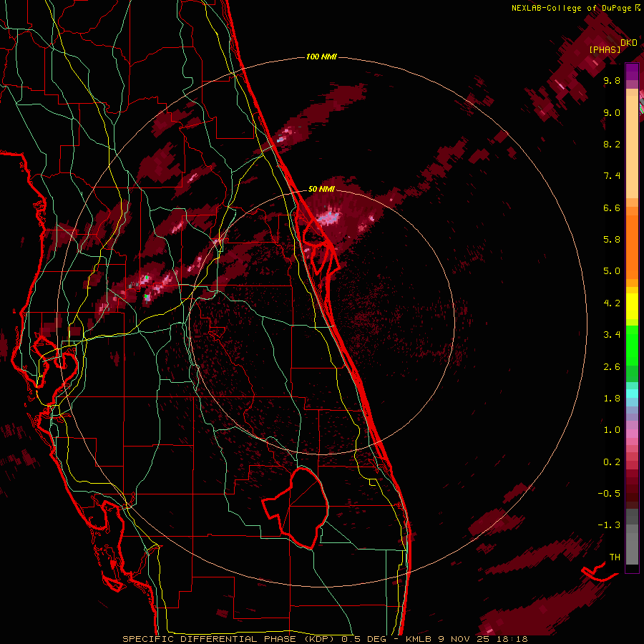Click the DKD legend title
The width and height of the screenshot is (644, 644).
[628, 43]
